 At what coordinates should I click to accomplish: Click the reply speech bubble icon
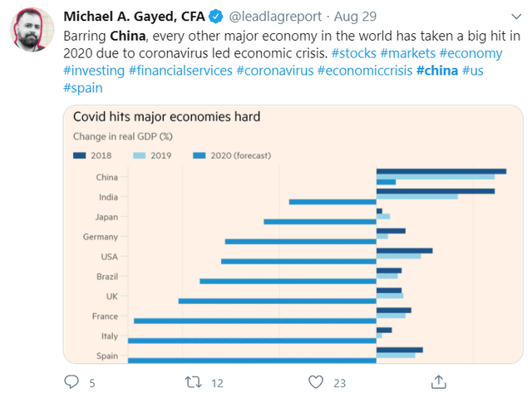tap(71, 382)
